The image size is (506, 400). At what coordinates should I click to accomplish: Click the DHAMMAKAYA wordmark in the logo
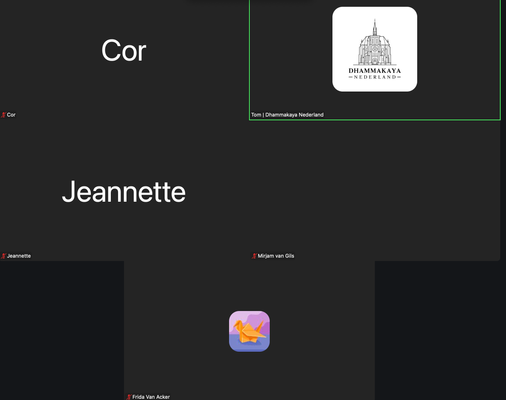(375, 71)
